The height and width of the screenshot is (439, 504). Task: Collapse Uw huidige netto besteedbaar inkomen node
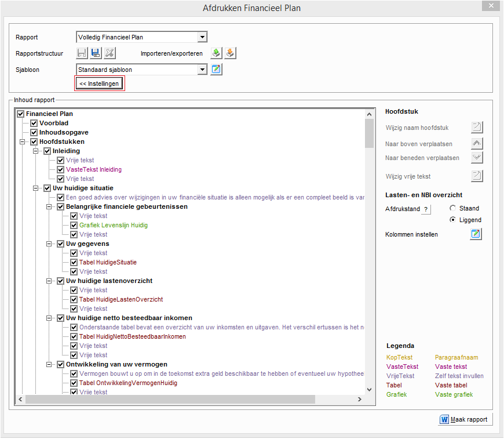click(49, 318)
